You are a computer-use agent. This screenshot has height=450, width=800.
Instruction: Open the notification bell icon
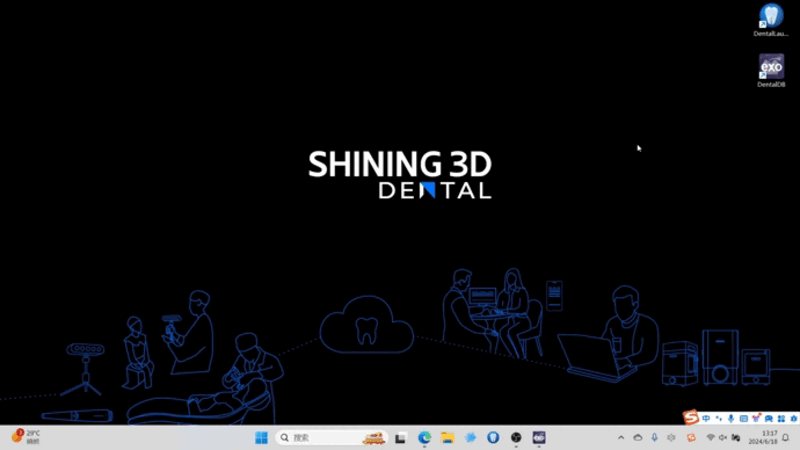(x=786, y=437)
